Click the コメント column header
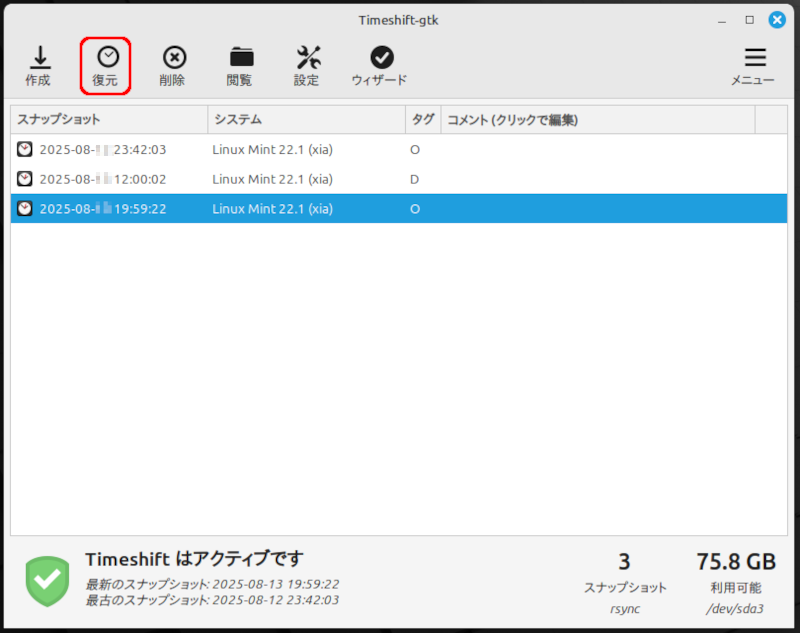800x633 pixels. (596, 120)
